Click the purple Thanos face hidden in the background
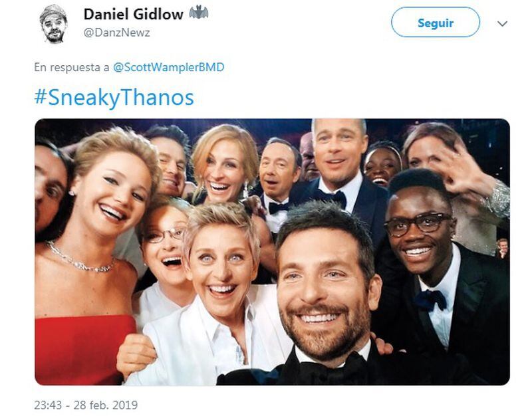The height and width of the screenshot is (416, 532). [307, 157]
